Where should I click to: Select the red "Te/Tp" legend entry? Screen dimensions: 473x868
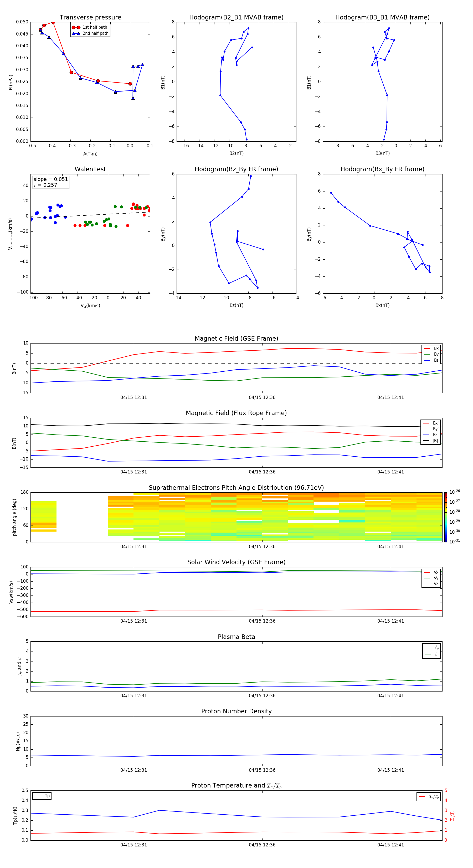tap(429, 796)
